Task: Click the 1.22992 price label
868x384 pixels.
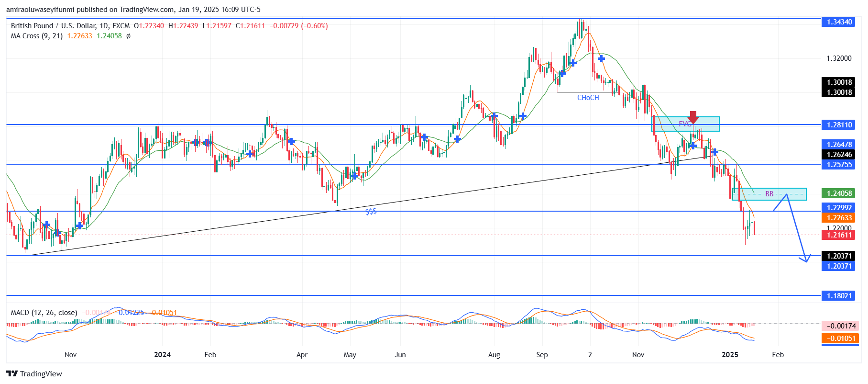Action: click(x=839, y=208)
